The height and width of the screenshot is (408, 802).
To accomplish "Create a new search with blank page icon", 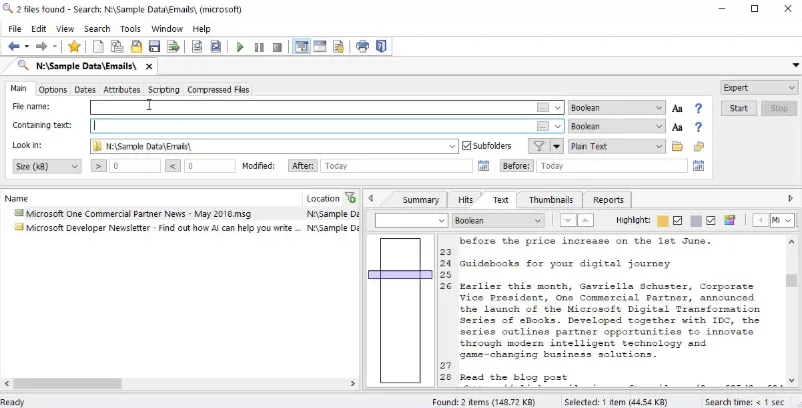I will coord(98,47).
